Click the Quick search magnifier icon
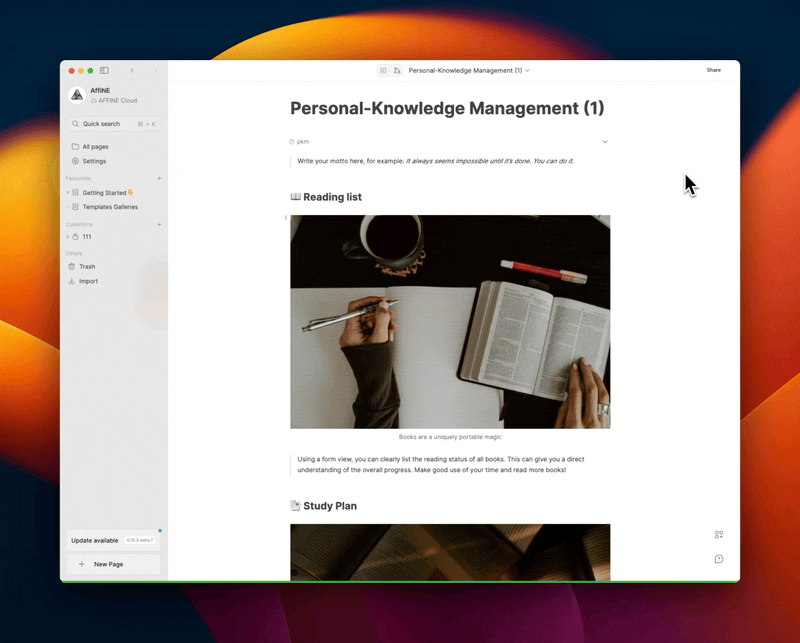 (x=76, y=123)
